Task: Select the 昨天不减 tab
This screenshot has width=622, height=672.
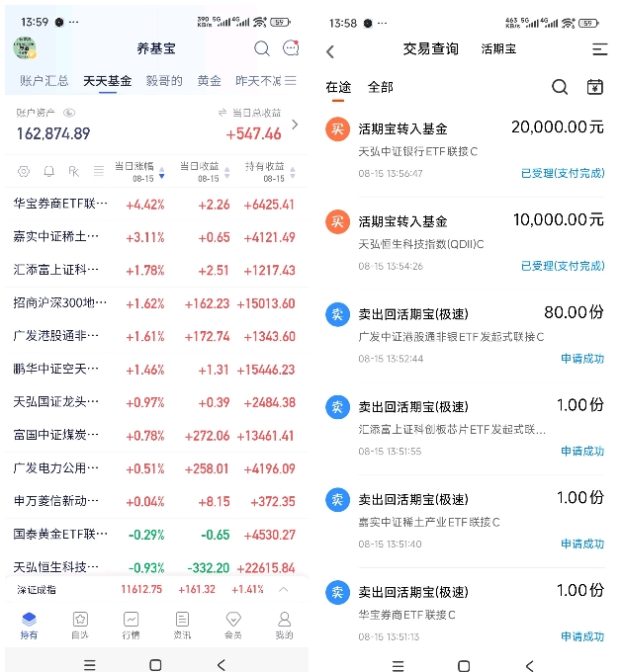Action: 258,81
